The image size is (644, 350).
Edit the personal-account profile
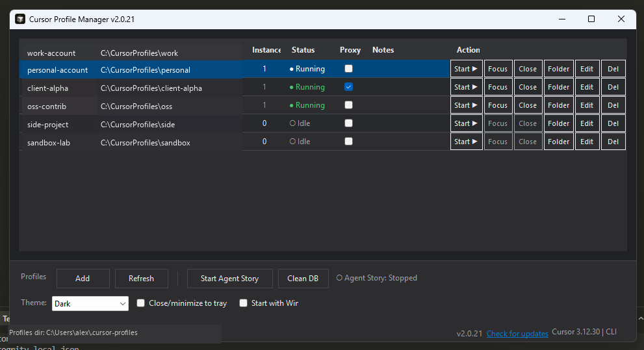click(587, 69)
